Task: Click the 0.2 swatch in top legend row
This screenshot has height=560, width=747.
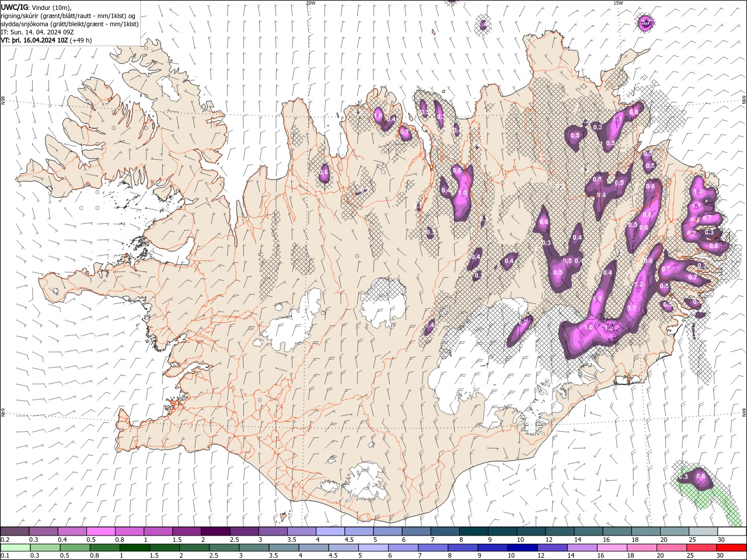Action: pyautogui.click(x=15, y=531)
